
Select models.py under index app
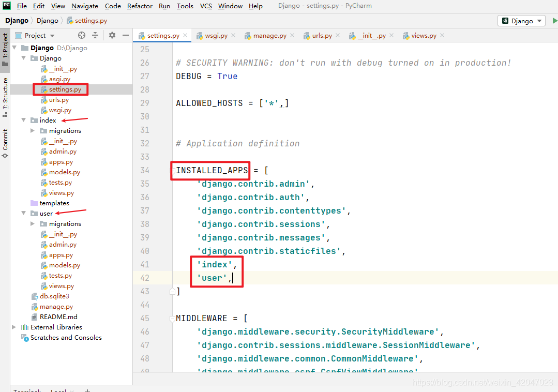tap(65, 172)
